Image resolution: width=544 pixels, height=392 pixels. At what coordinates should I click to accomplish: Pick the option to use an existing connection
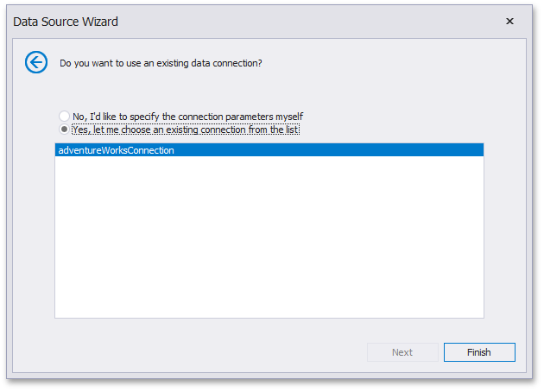pos(64,130)
